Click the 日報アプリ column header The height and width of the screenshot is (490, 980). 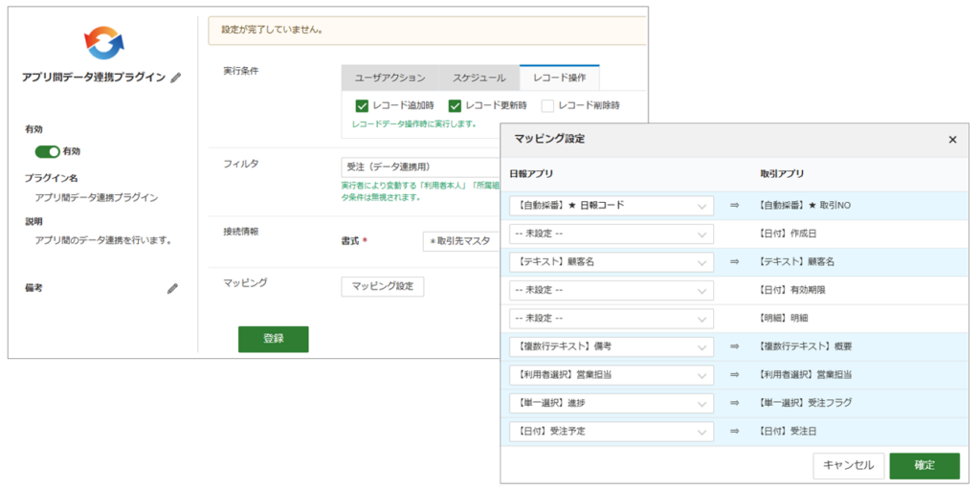pyautogui.click(x=531, y=174)
